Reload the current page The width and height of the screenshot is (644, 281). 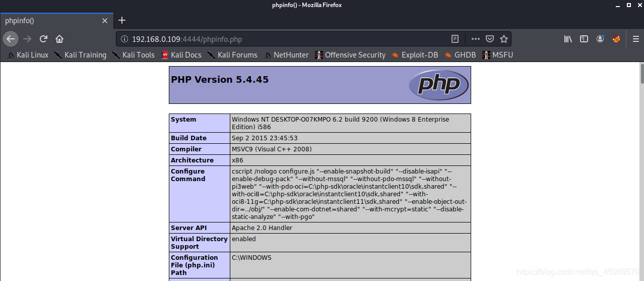click(44, 39)
